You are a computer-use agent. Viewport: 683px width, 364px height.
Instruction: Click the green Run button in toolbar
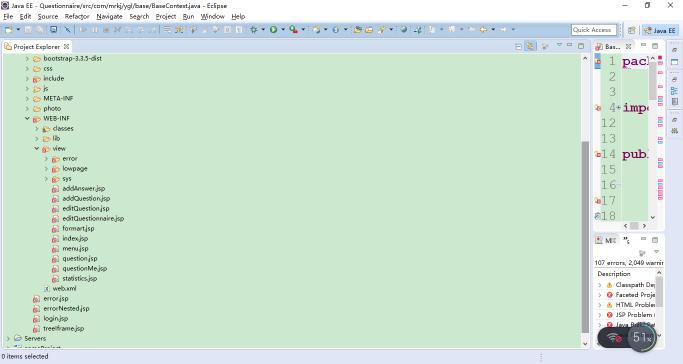[274, 30]
